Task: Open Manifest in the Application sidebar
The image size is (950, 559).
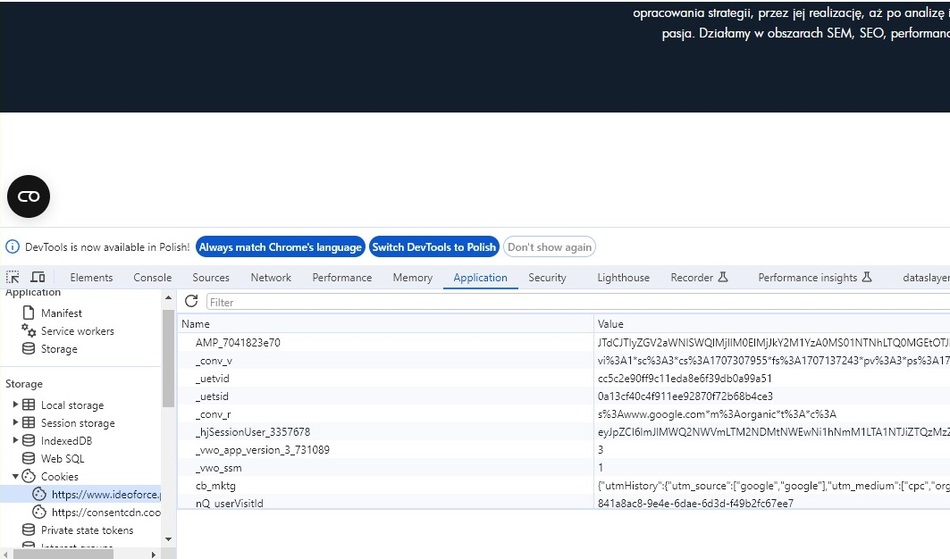Action: pyautogui.click(x=60, y=313)
